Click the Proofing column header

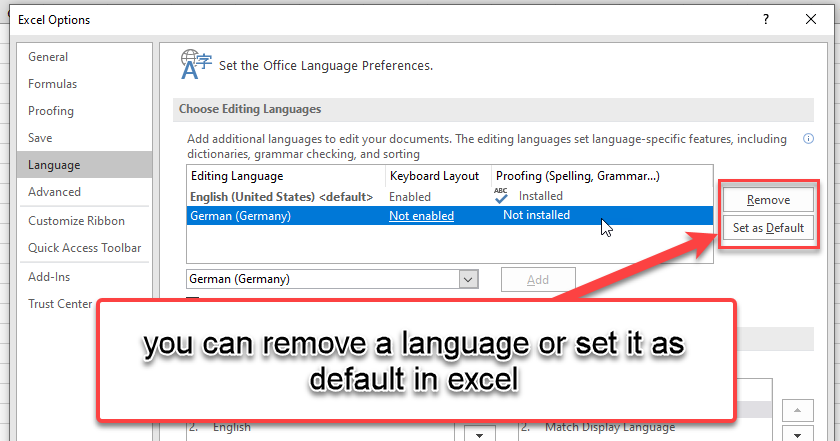602,176
